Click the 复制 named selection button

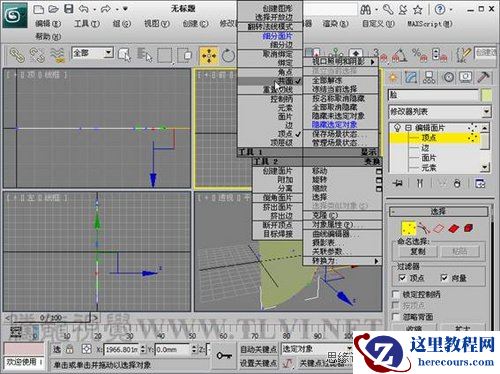418,251
